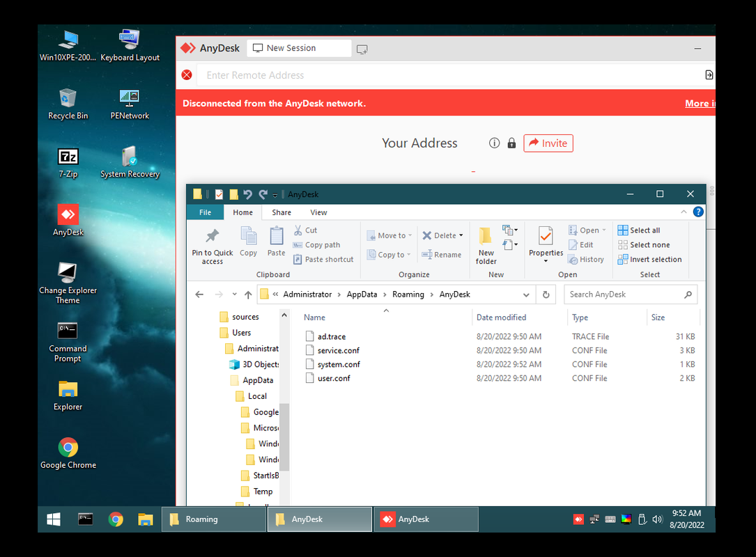Screen dimensions: 756x557
Task: Click the network tray icon
Action: point(594,519)
